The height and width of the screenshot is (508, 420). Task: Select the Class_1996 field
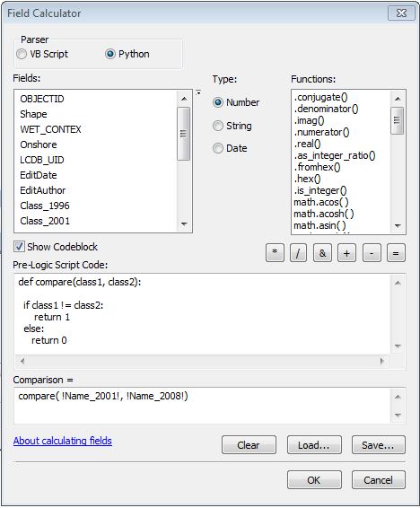45,206
